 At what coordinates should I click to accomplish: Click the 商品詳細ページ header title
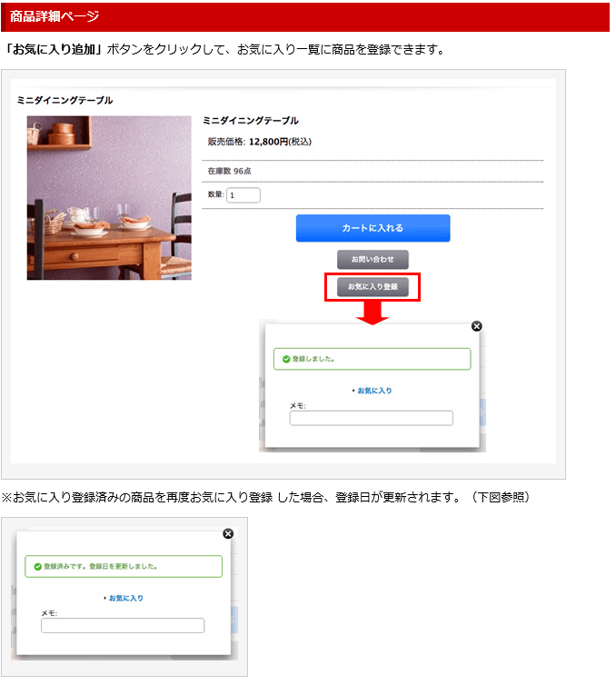[55, 16]
